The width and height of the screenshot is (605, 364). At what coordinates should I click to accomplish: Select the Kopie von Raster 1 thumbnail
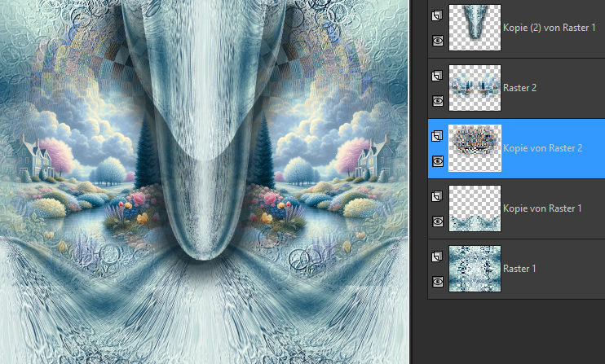475,208
